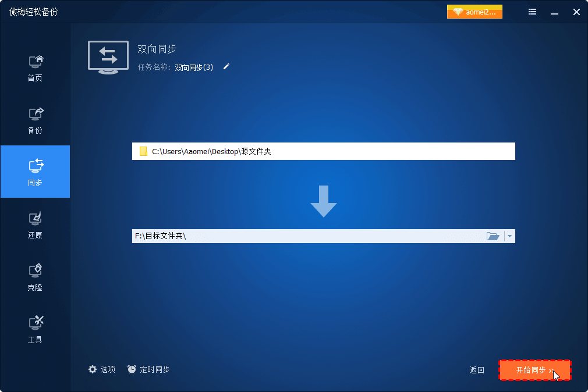
Task: Open the 工具 tools section
Action: tap(36, 330)
